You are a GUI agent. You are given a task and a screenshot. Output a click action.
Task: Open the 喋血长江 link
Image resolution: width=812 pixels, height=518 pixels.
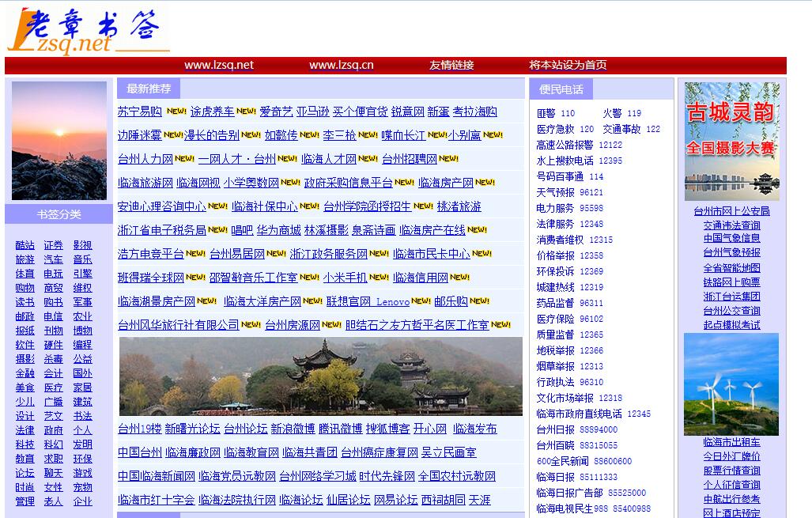tap(403, 135)
